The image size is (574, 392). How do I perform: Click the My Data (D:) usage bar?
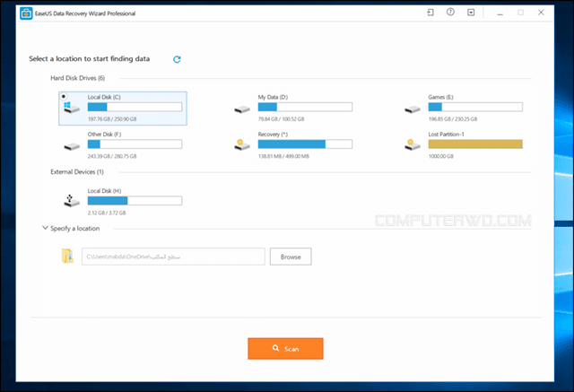point(305,107)
